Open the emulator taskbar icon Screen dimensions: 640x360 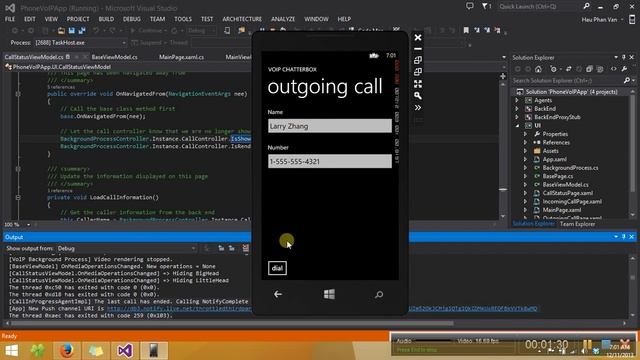pos(153,351)
